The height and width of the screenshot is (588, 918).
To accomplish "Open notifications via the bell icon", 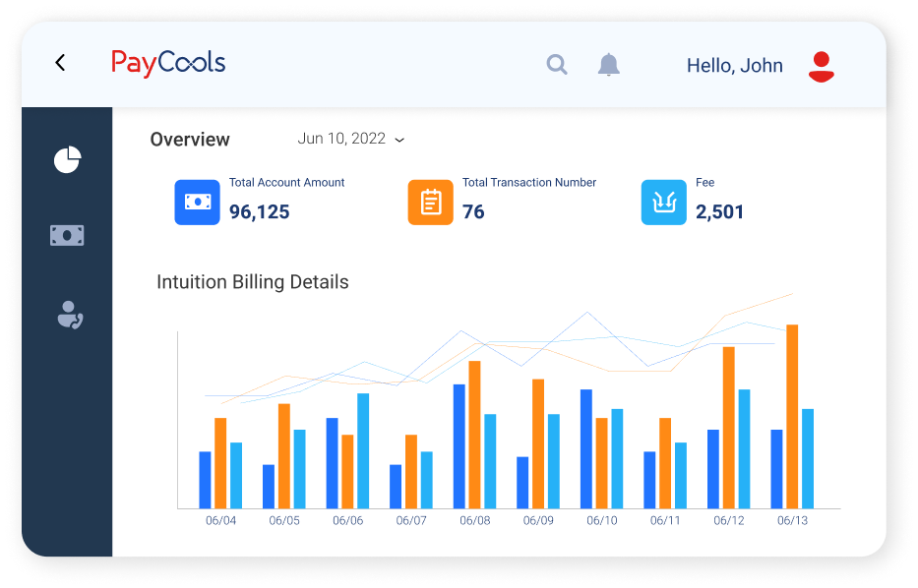I will 608,64.
